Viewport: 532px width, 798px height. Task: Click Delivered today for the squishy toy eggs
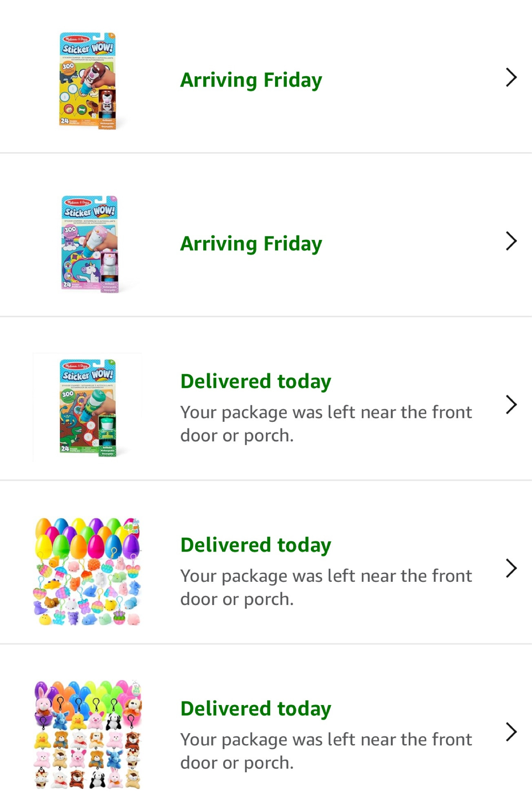[x=256, y=545]
